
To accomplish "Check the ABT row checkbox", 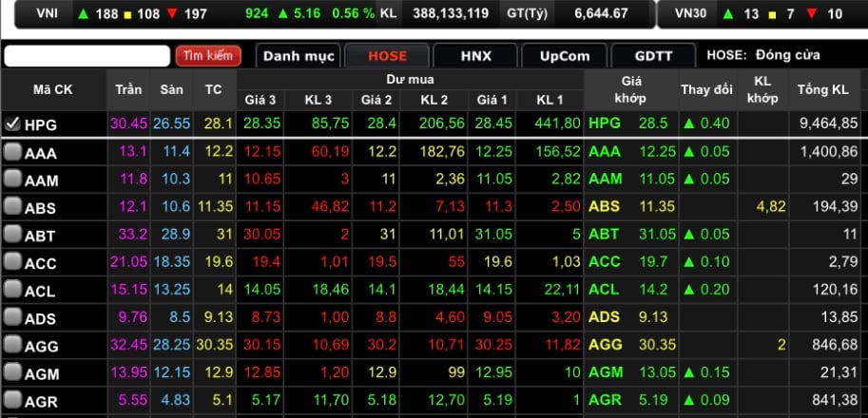I will tap(12, 235).
